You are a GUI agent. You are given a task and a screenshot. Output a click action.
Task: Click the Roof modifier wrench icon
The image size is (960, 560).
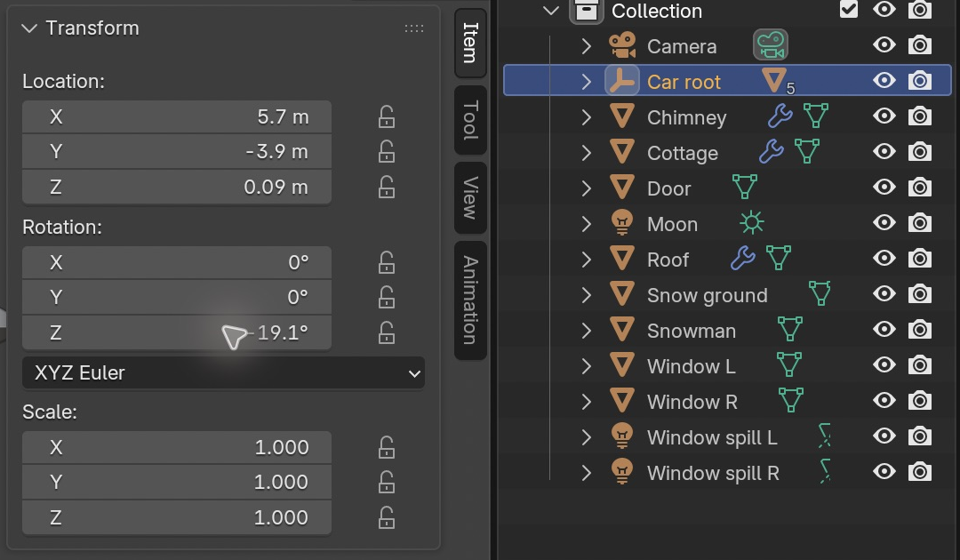click(x=742, y=258)
